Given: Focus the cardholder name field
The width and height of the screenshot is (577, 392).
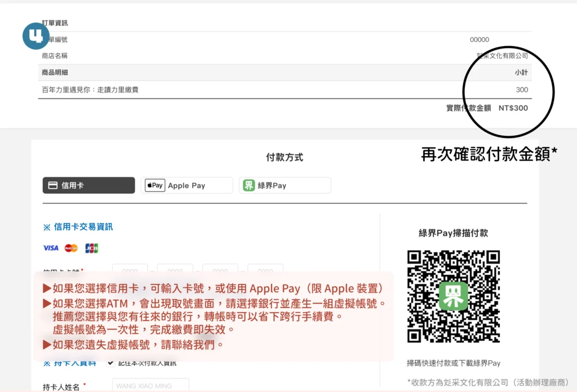Looking at the screenshot, I should [x=150, y=386].
